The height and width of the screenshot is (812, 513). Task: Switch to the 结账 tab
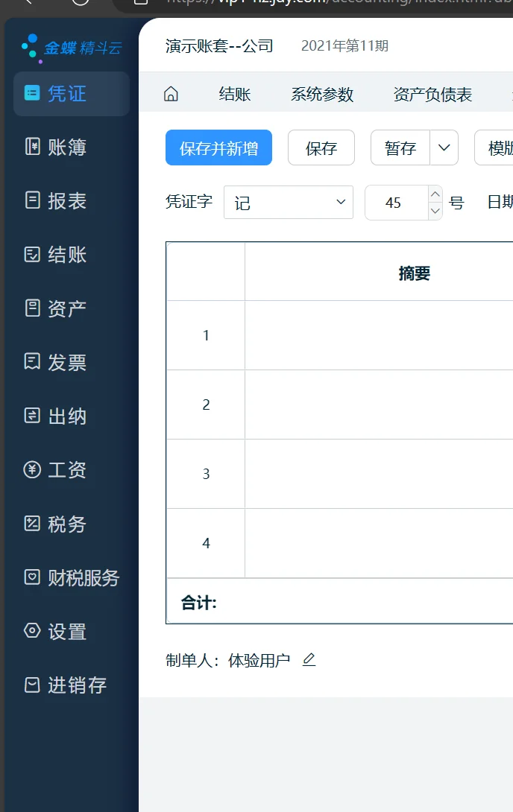235,95
